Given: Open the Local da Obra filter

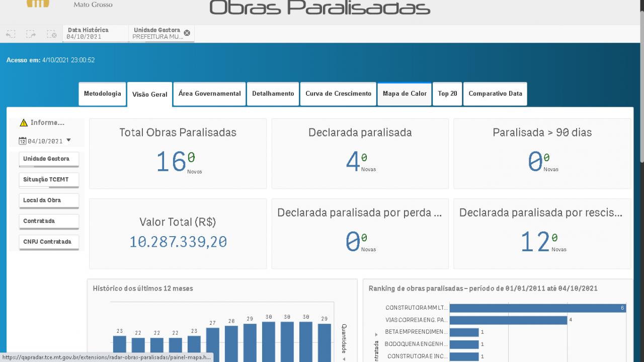Looking at the screenshot, I should click(x=49, y=200).
